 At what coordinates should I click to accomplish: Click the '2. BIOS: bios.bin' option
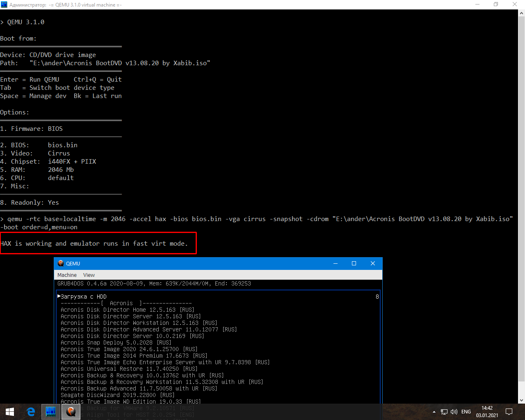39,145
